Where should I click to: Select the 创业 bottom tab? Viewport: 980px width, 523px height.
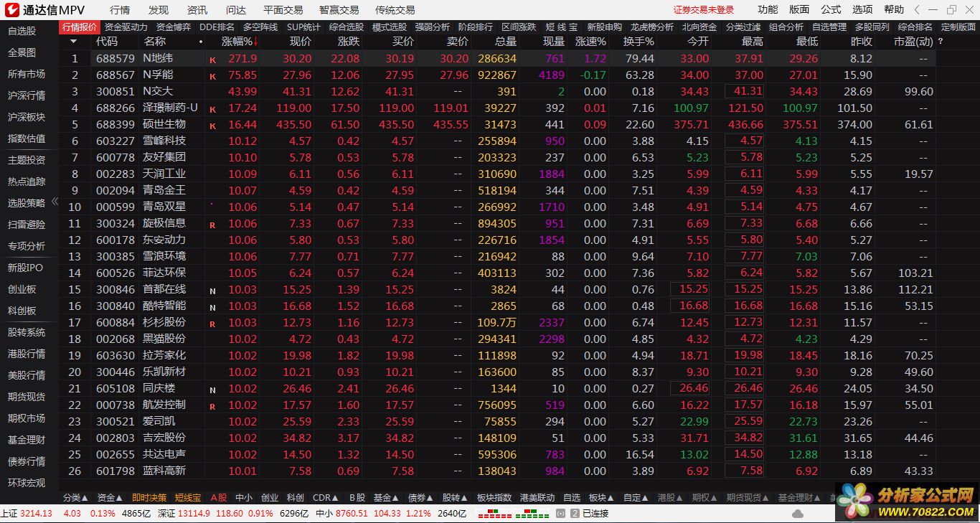pos(270,497)
